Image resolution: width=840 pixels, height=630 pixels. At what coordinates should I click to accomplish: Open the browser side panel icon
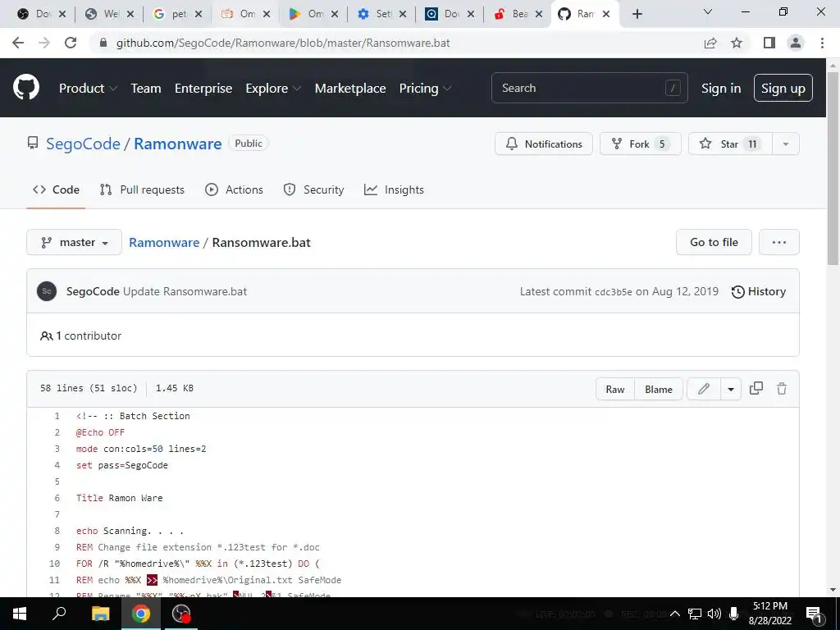[x=769, y=43]
